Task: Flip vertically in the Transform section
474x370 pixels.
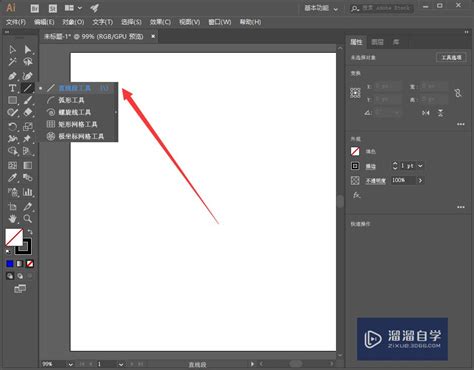Action: click(440, 113)
